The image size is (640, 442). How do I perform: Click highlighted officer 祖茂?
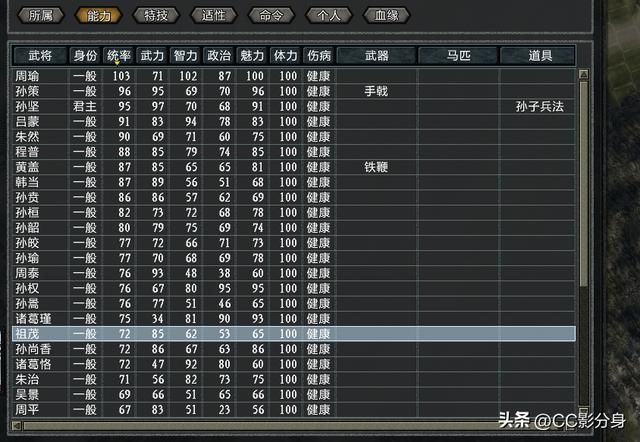coord(294,333)
